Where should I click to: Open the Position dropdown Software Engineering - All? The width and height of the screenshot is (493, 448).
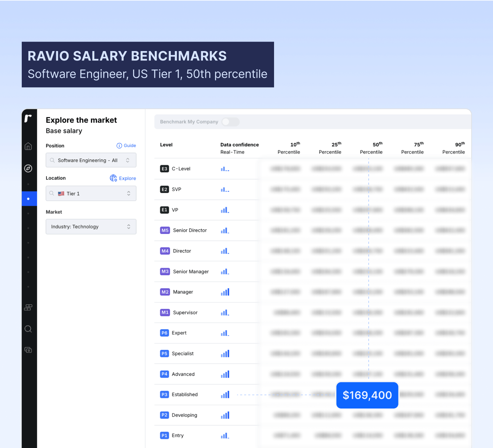coord(91,160)
